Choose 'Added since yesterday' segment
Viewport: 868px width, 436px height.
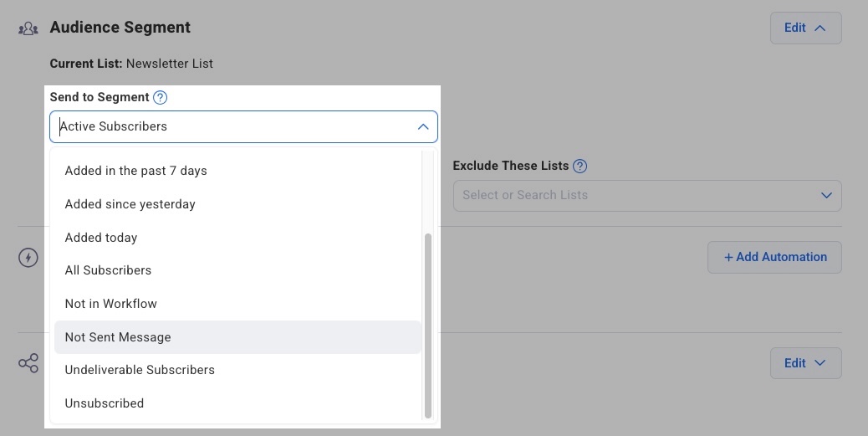point(130,204)
